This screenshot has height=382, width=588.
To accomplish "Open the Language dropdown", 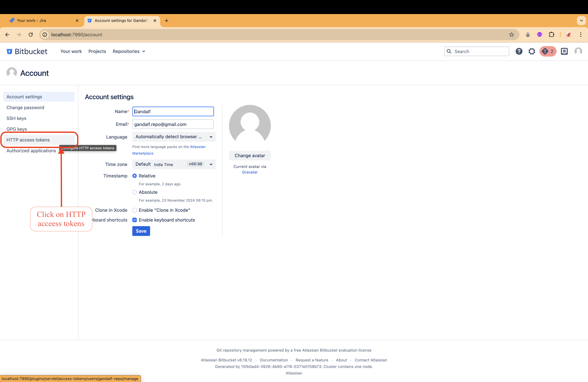I will tap(174, 137).
